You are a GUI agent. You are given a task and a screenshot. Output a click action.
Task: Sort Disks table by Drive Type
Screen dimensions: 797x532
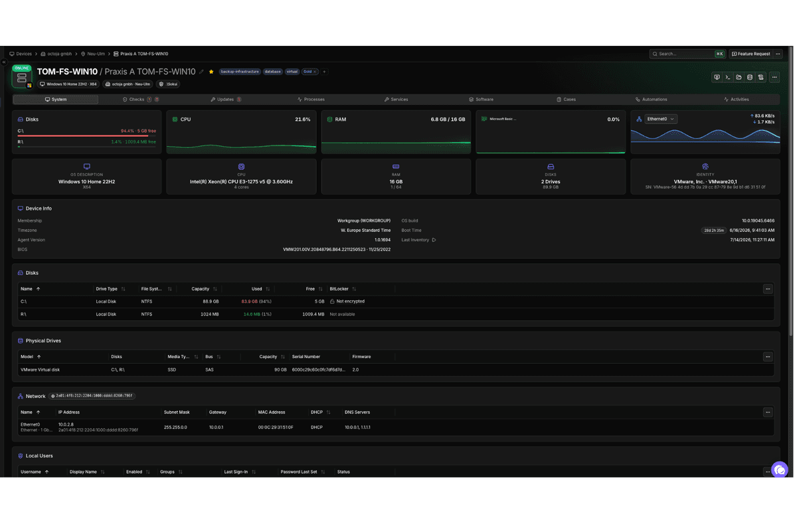110,289
